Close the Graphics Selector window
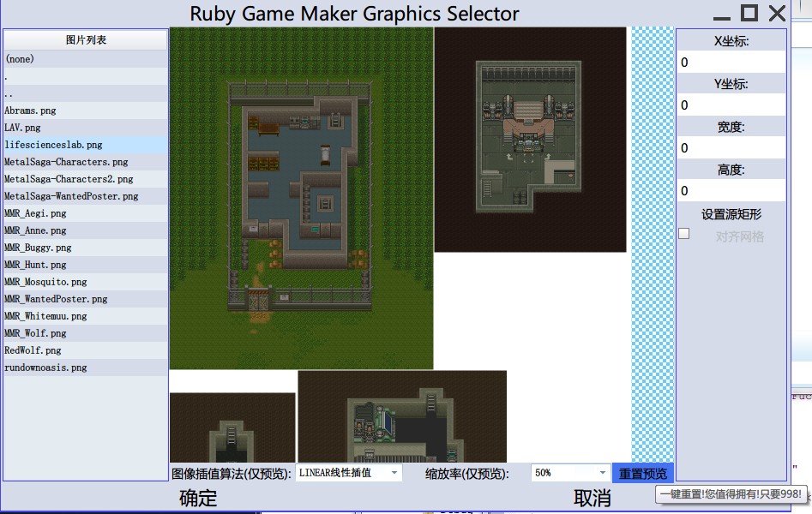Screen dimensions: 812x514 pos(778,13)
